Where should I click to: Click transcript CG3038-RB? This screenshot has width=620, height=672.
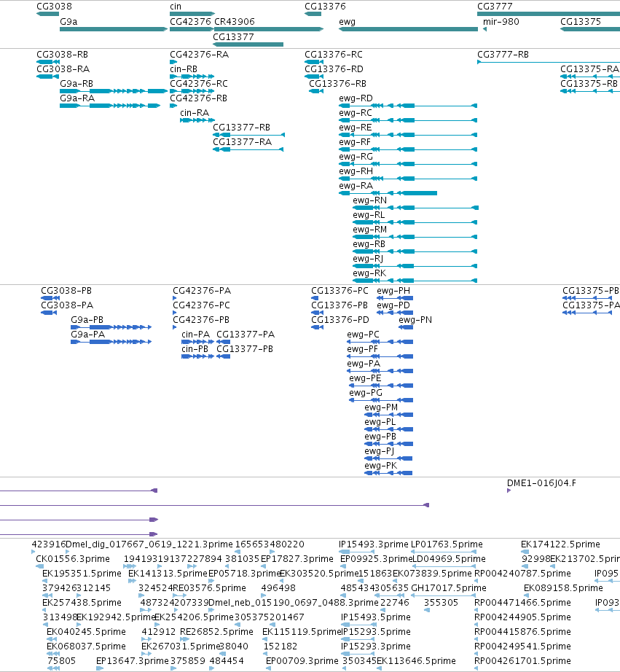point(48,62)
